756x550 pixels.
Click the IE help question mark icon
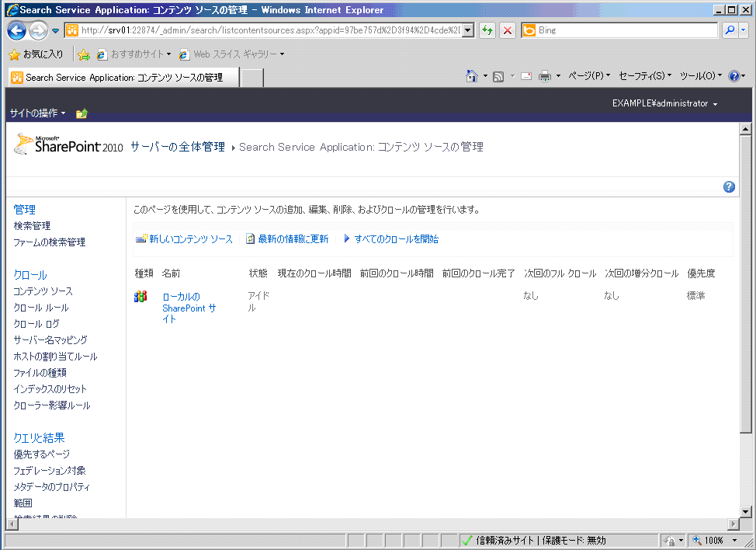click(733, 76)
